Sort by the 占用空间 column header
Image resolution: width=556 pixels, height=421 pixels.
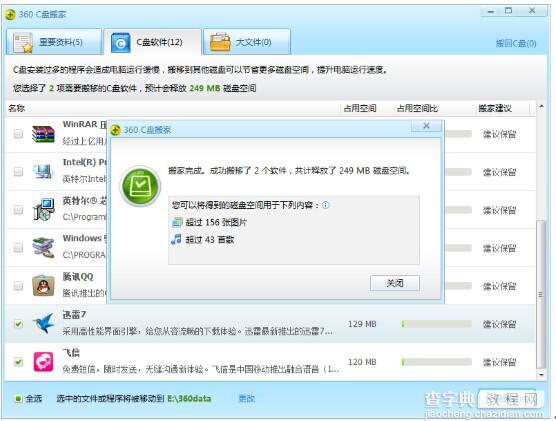(360, 108)
